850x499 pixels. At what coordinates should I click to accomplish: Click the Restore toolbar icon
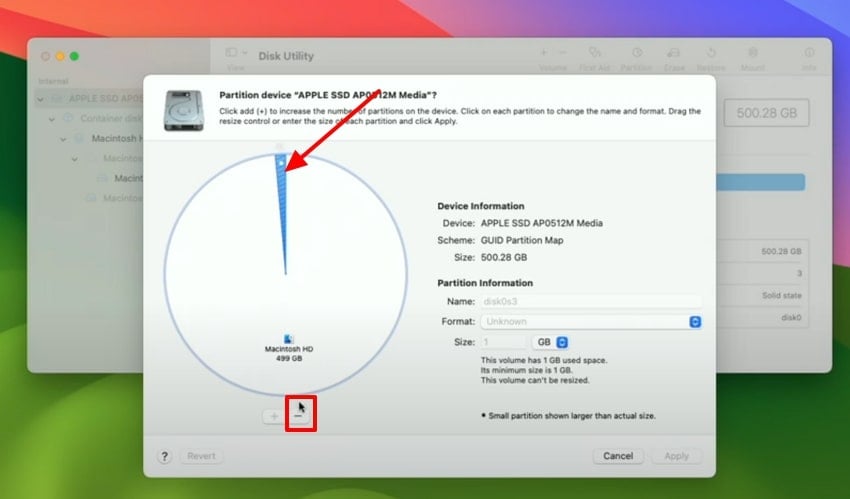pos(711,53)
